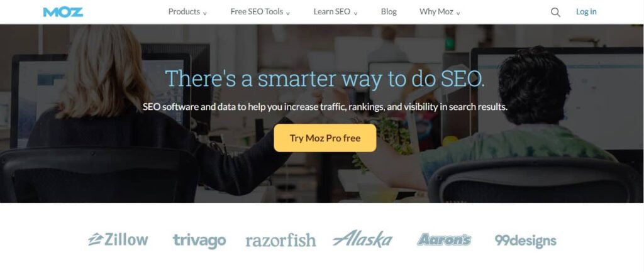Expand the Products dropdown arrow

click(205, 13)
